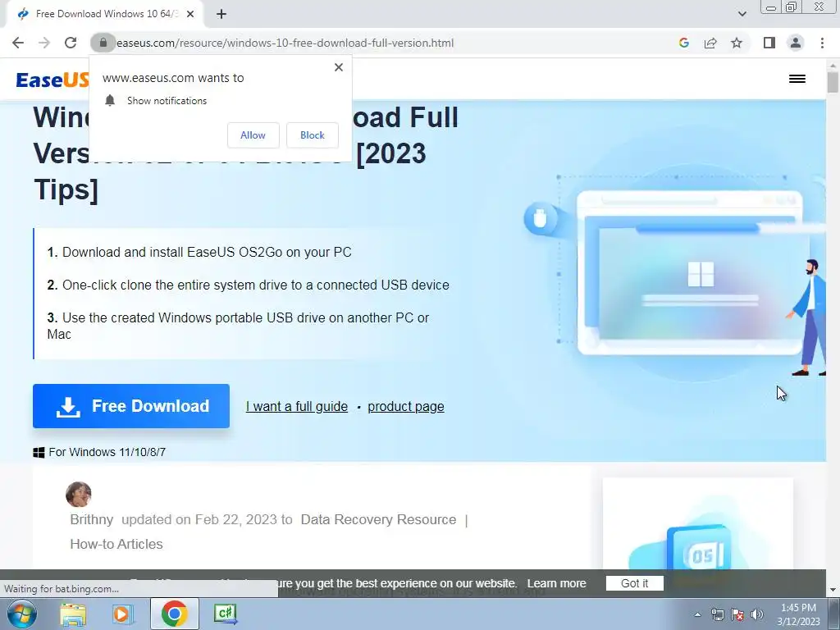Screen dimensions: 840x630
Task: Click the browser forward arrow
Action: (44, 43)
